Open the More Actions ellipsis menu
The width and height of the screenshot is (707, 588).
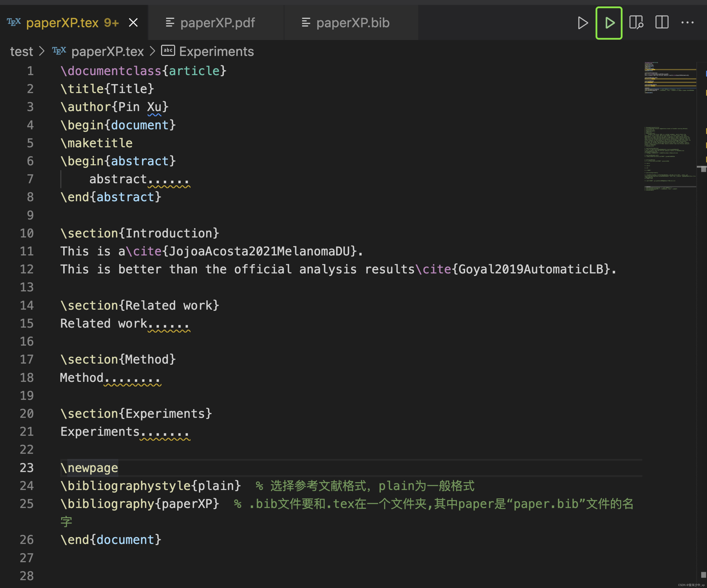[x=687, y=23]
